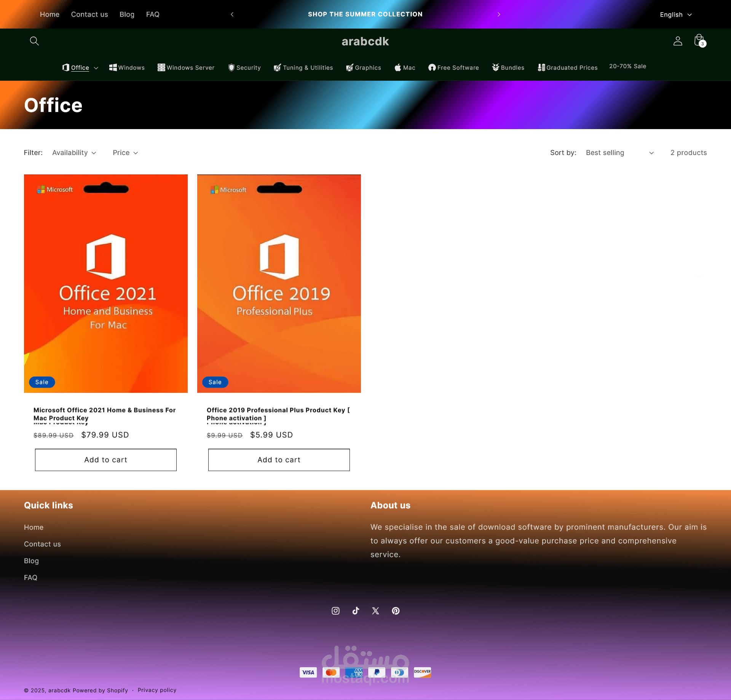Show the next announcement with the right arrow
The height and width of the screenshot is (700, 731).
tap(499, 14)
